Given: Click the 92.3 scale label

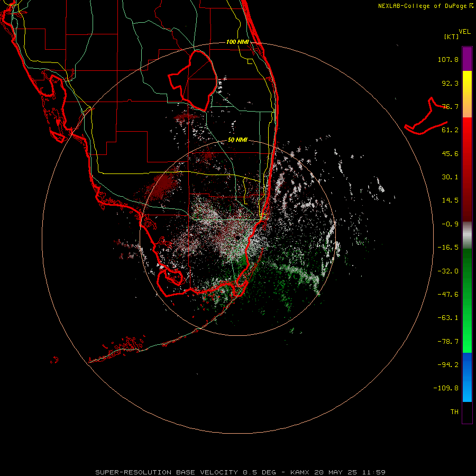Looking at the screenshot, I should click(450, 83).
